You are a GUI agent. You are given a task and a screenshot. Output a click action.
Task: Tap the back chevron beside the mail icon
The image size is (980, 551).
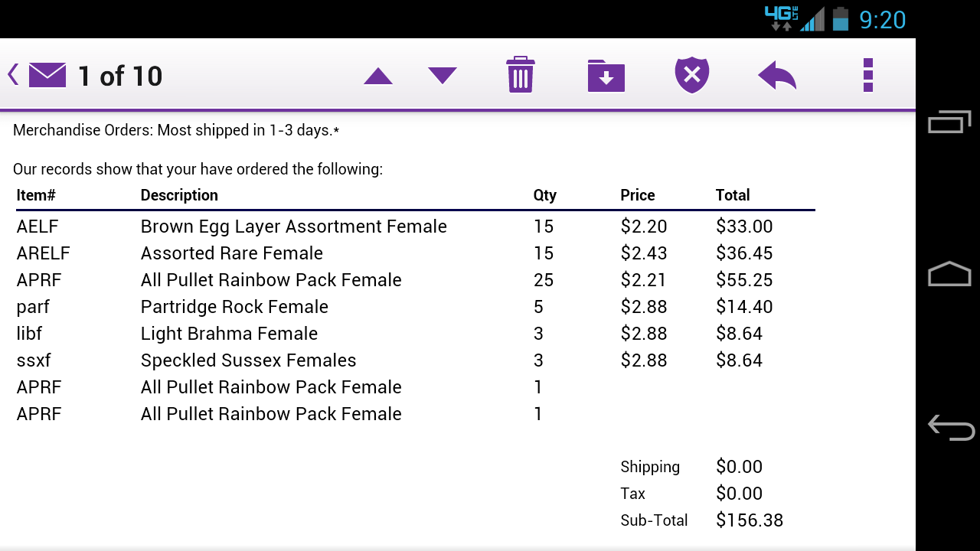pyautogui.click(x=13, y=75)
